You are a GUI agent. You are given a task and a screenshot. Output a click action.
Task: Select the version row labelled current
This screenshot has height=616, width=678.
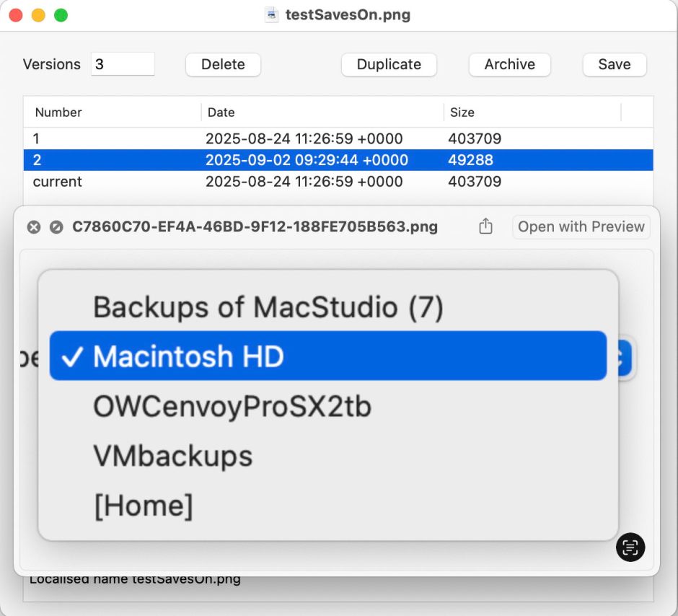338,182
